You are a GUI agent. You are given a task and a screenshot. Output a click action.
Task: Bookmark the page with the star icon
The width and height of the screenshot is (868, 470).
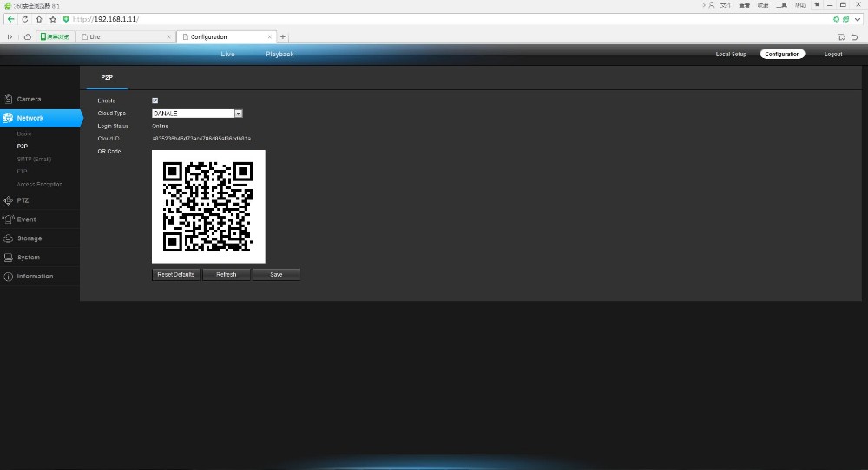coord(53,19)
